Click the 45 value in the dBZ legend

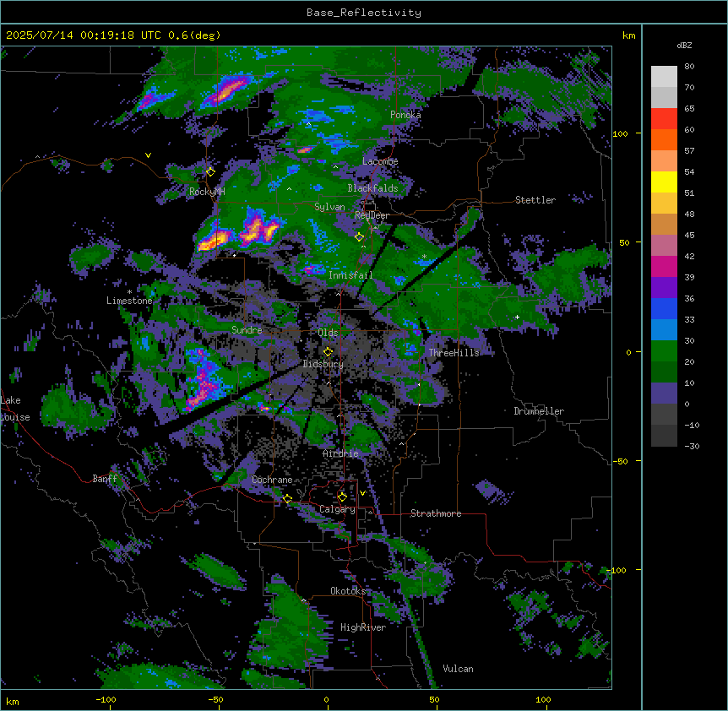[689, 236]
